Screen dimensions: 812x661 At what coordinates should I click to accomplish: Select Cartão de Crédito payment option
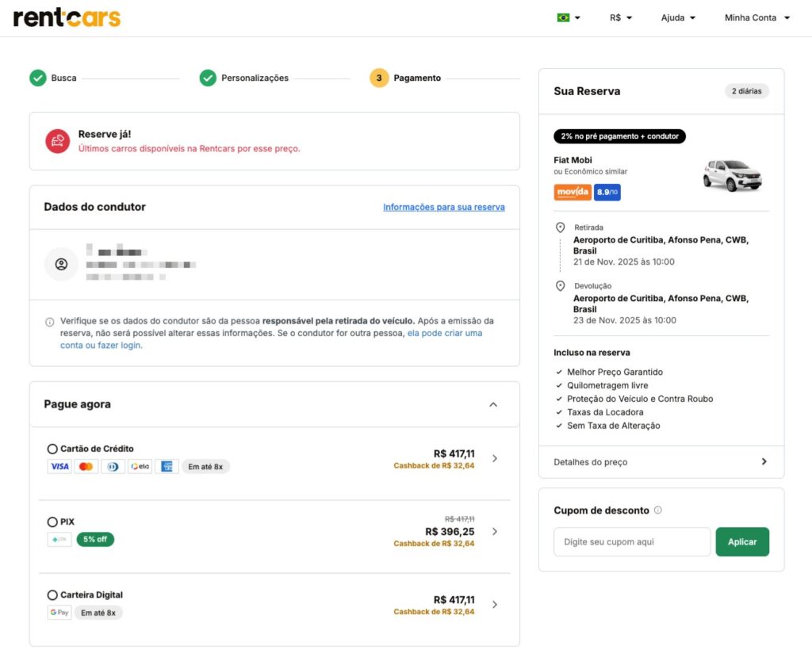(x=52, y=449)
